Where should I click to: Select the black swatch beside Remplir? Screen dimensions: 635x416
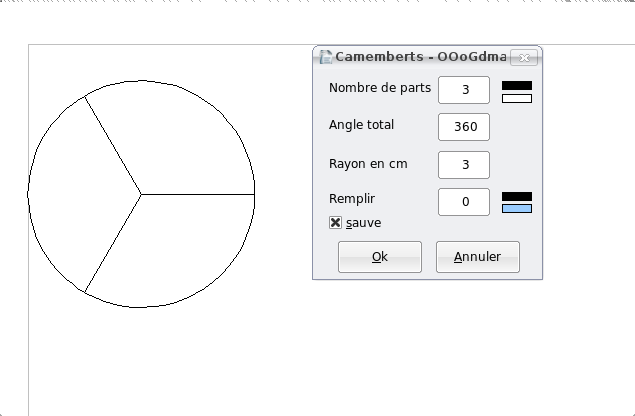(516, 196)
